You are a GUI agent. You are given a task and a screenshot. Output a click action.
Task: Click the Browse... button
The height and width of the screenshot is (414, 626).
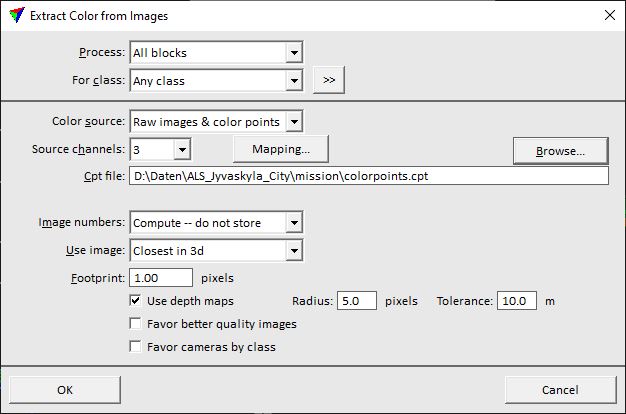(561, 151)
